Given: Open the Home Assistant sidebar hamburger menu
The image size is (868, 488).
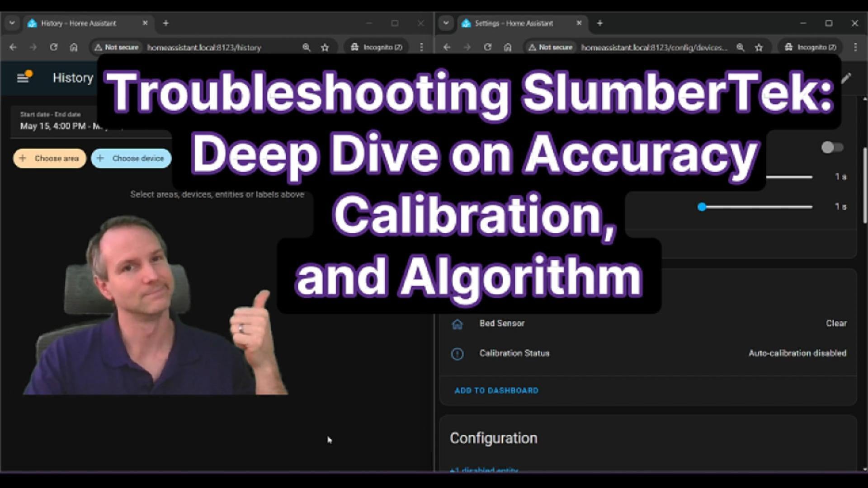Looking at the screenshot, I should 23,78.
